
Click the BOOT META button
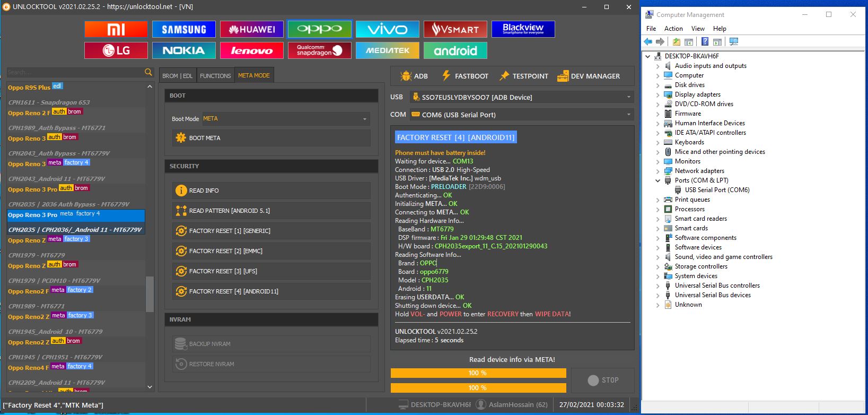click(271, 138)
